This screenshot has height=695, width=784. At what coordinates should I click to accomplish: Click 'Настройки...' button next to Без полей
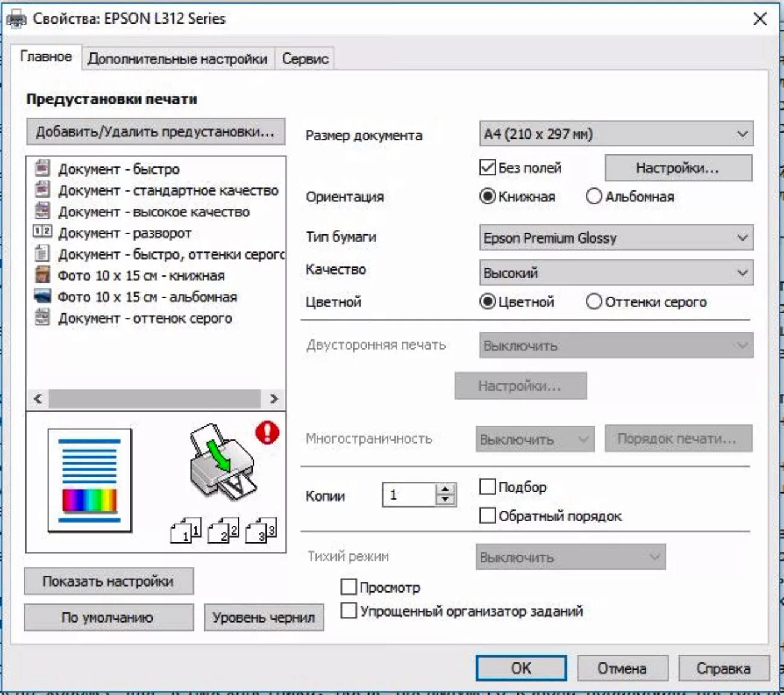click(x=678, y=168)
